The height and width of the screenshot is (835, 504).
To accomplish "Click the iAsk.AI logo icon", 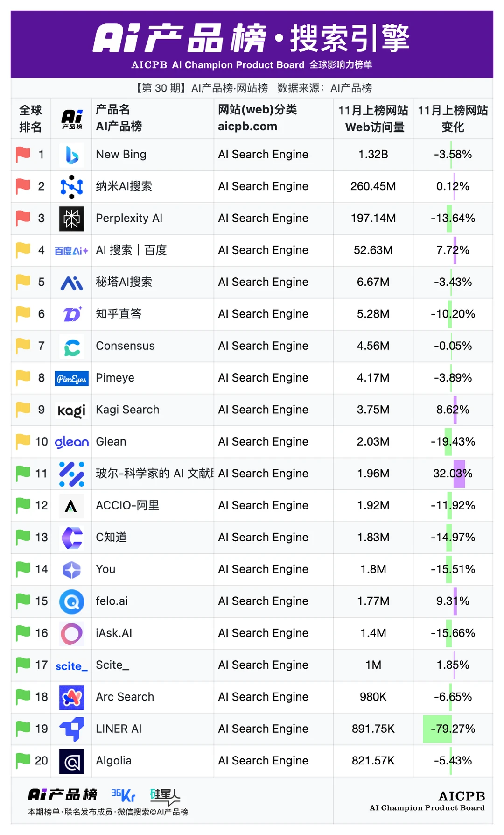I will pos(72,634).
